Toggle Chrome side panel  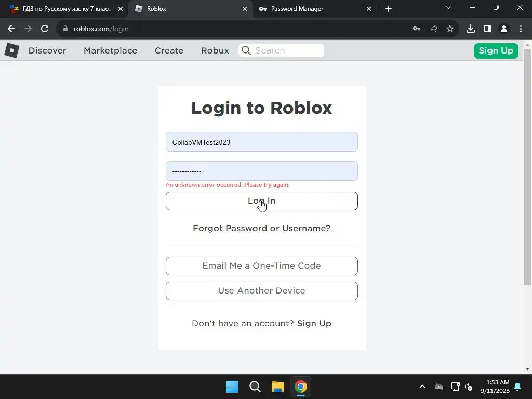click(x=487, y=29)
